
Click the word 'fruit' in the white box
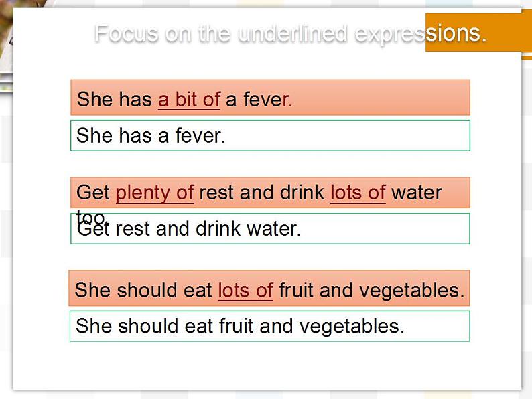tap(236, 326)
